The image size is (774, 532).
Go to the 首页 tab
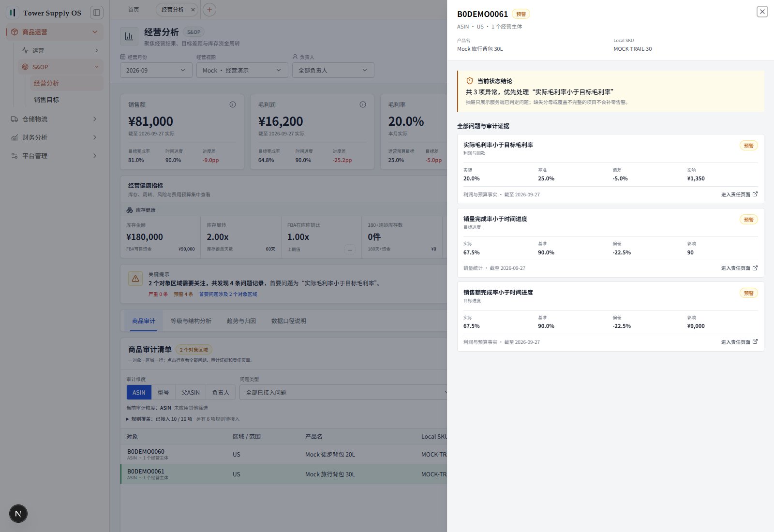(x=134, y=10)
